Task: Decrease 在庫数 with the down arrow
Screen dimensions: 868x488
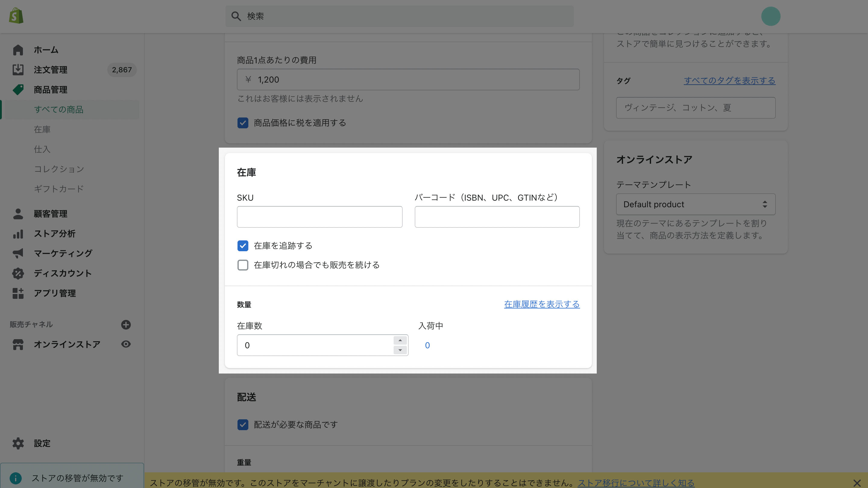Action: click(x=400, y=350)
